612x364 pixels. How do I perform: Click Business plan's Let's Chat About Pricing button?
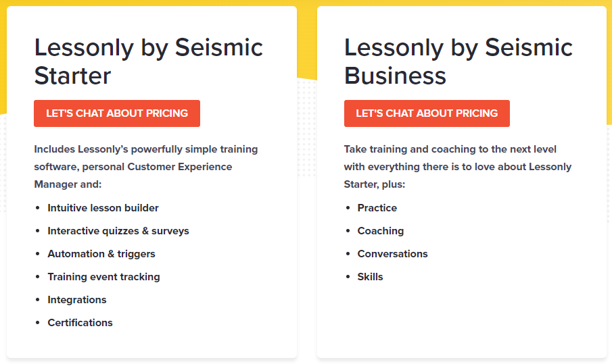click(x=427, y=113)
